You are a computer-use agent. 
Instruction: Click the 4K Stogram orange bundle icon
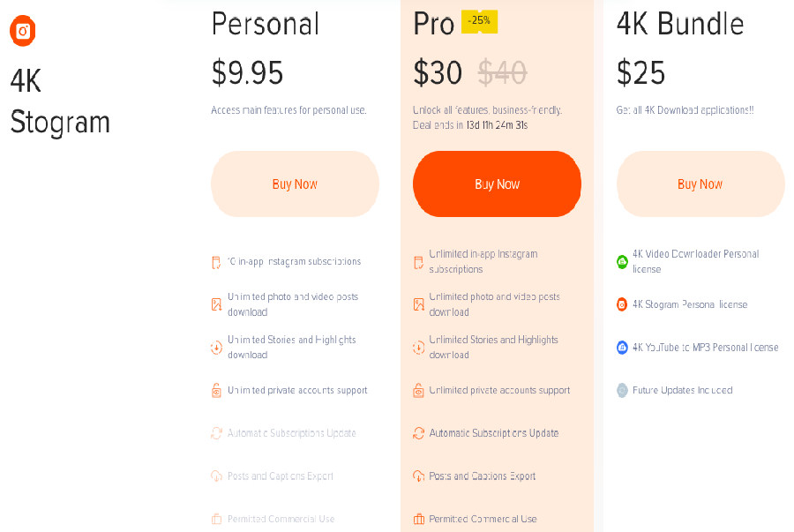pyautogui.click(x=622, y=304)
